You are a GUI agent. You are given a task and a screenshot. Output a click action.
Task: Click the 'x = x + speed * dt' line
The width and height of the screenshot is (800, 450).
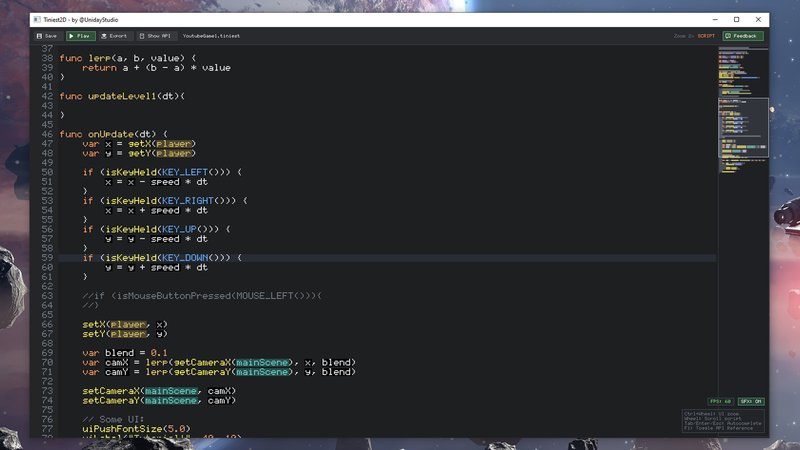(156, 211)
